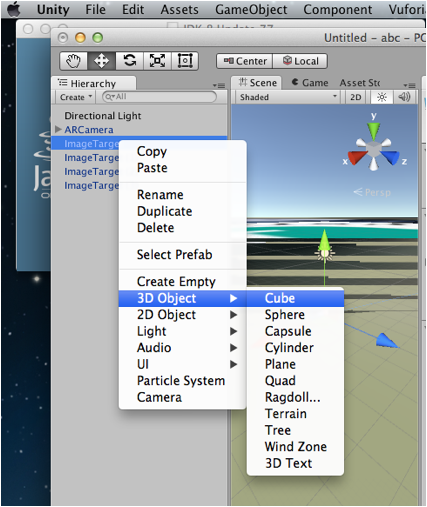Create a Wind Zone from submenu
The image size is (427, 507).
point(295,447)
